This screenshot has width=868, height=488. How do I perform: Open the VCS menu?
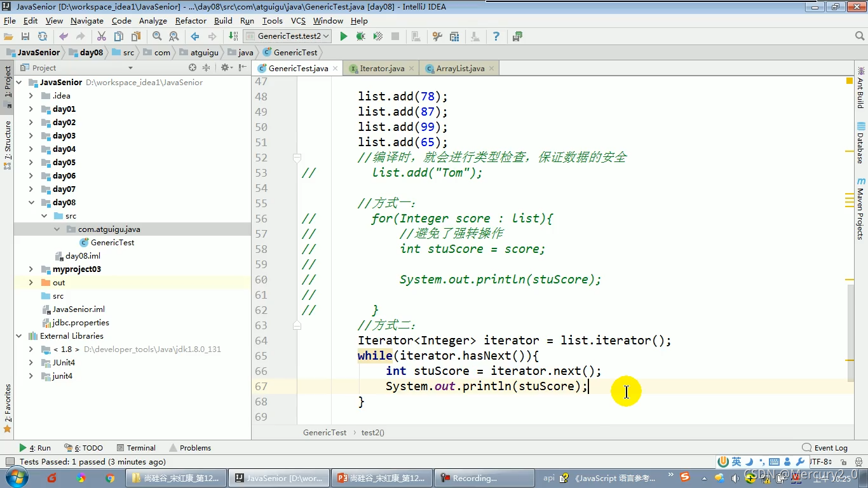(x=298, y=20)
